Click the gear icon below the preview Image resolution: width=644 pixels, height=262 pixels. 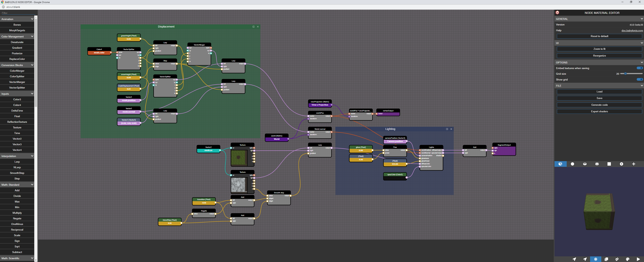click(596, 259)
